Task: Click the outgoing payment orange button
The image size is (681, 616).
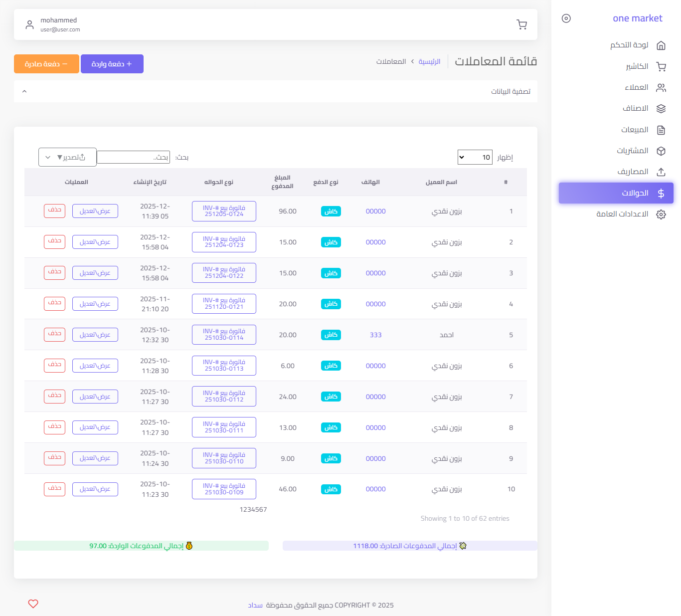Action: tap(46, 64)
